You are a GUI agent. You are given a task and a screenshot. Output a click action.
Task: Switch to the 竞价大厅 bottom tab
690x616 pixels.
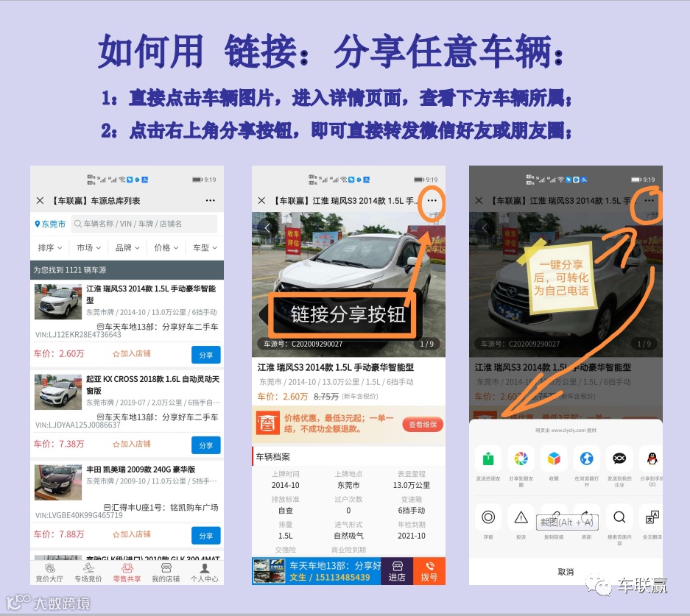(49, 573)
